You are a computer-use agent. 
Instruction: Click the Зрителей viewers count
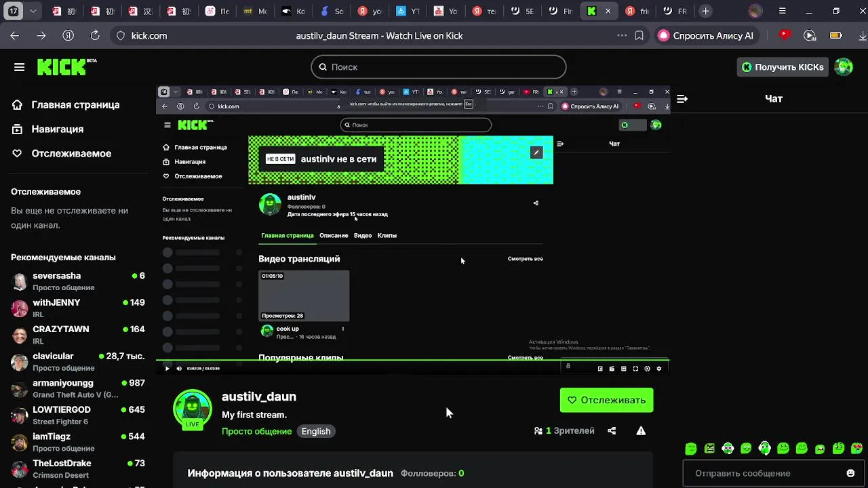tap(564, 431)
